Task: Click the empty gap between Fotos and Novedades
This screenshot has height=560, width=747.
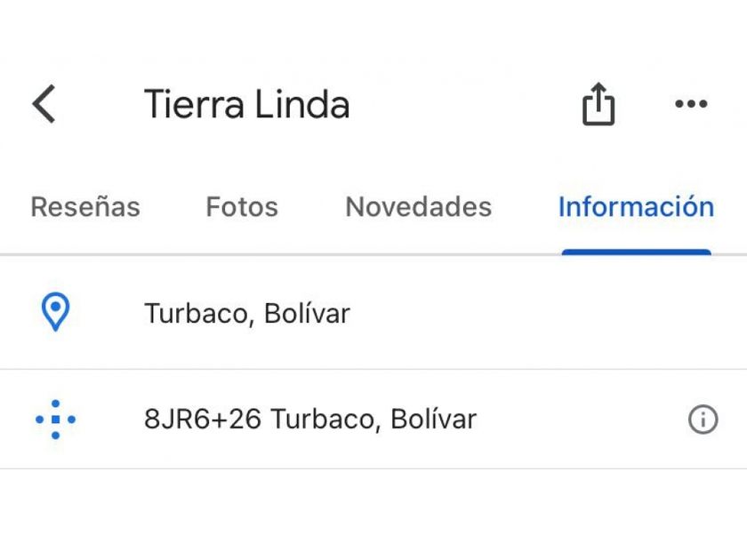Action: [x=311, y=207]
